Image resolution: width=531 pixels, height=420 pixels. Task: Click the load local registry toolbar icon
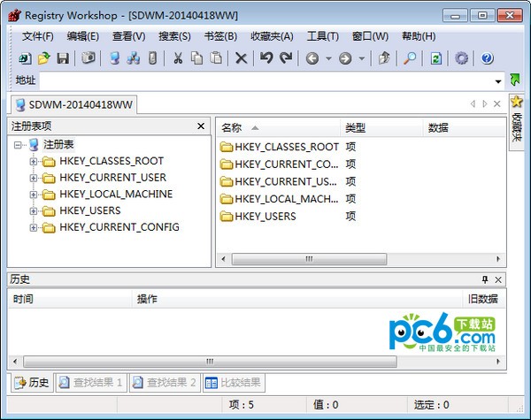25,58
